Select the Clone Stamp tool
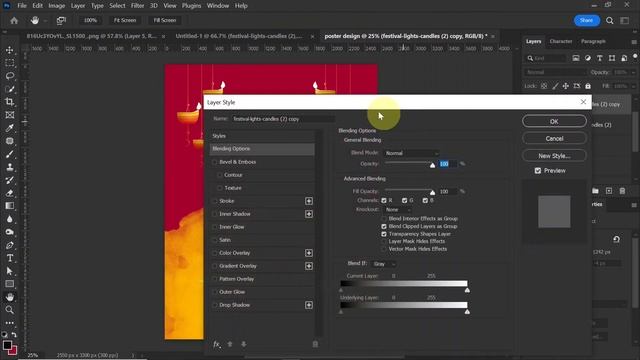The height and width of the screenshot is (360, 640). point(9,167)
